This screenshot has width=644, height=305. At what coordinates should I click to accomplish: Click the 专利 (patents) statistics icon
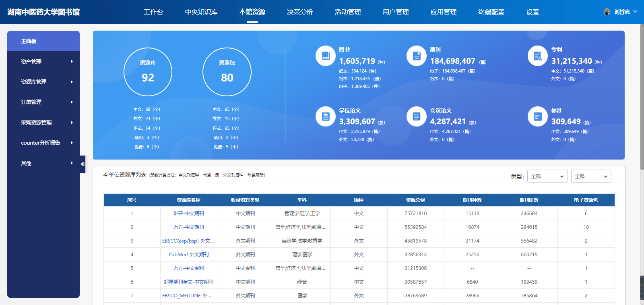tap(538, 56)
